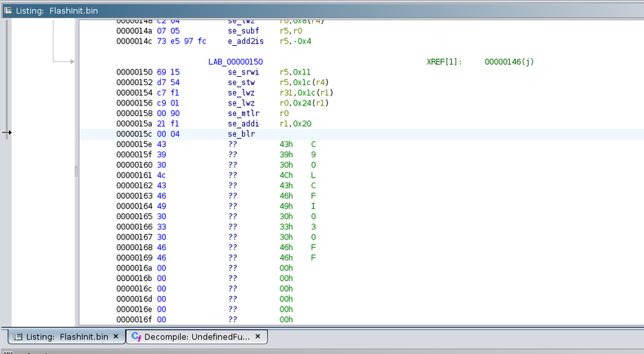Viewport: 644px width, 354px height.
Task: Click address 00000166
Action: click(134, 227)
